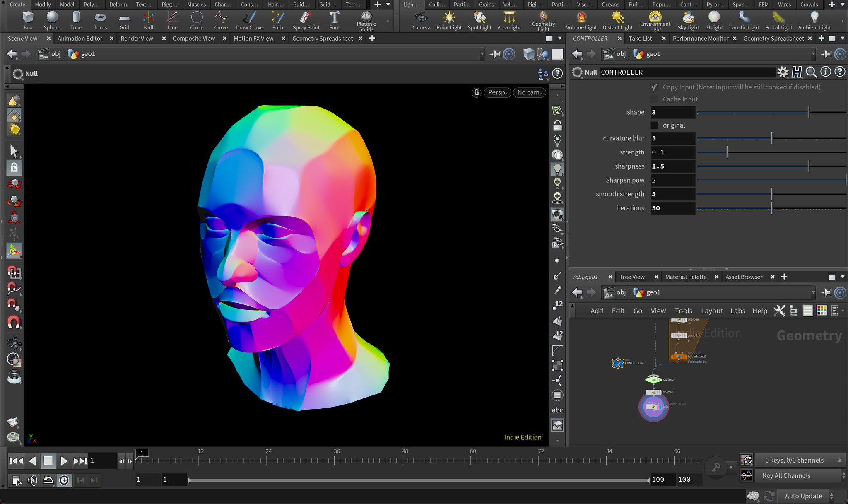Open the No cam camera dropdown
This screenshot has height=504, width=848.
529,92
